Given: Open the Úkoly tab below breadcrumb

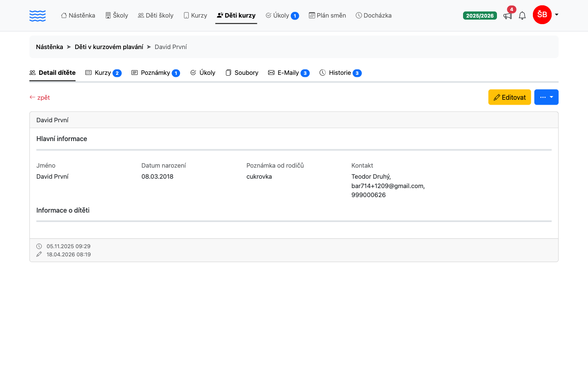Looking at the screenshot, I should pos(203,73).
